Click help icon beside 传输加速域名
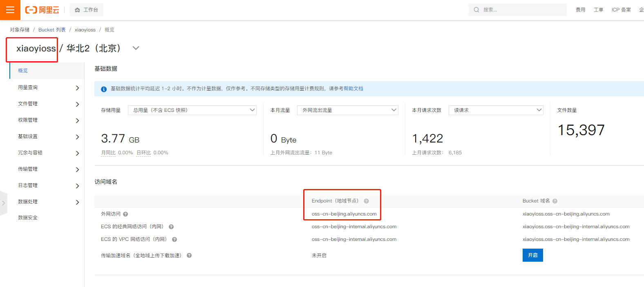Viewport: 644px width, 287px height. [x=189, y=256]
